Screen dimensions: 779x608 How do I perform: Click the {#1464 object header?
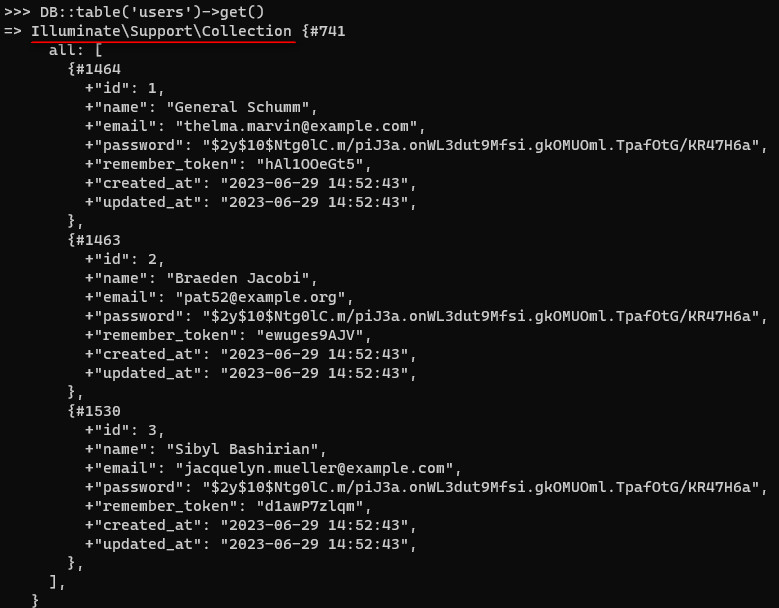coord(94,69)
